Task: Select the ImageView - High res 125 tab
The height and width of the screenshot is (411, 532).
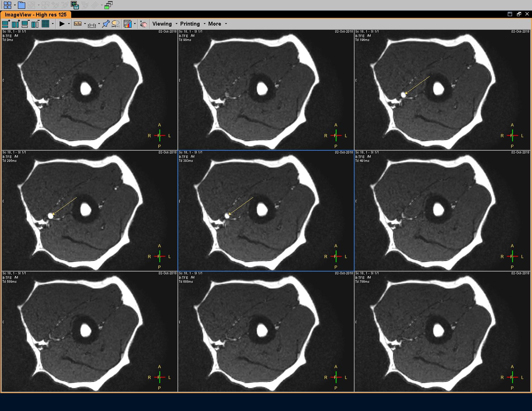Action: click(35, 15)
